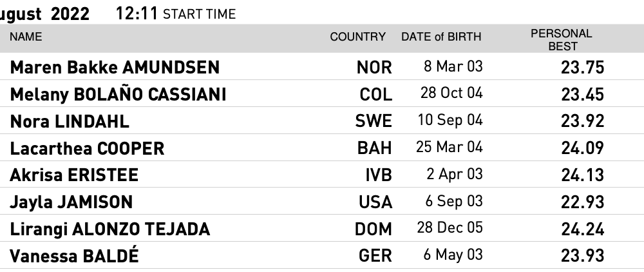Open Vanessa BALDÉ's entry

click(x=74, y=257)
